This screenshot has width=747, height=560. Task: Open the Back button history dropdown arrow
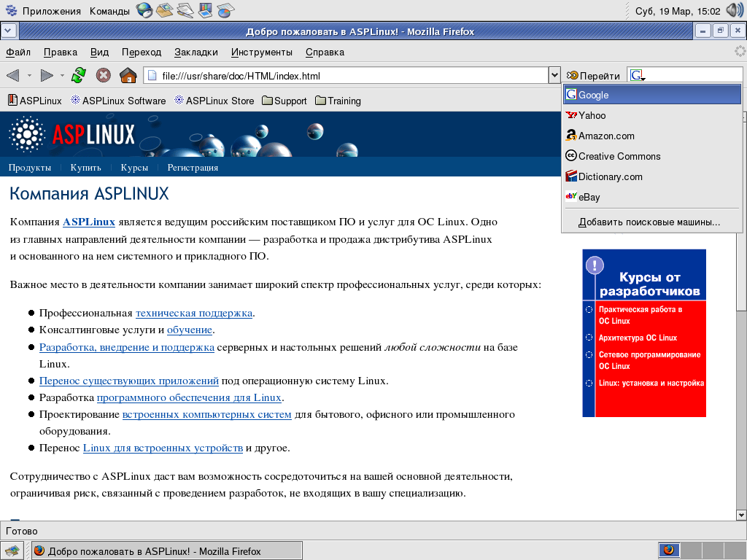(x=29, y=75)
